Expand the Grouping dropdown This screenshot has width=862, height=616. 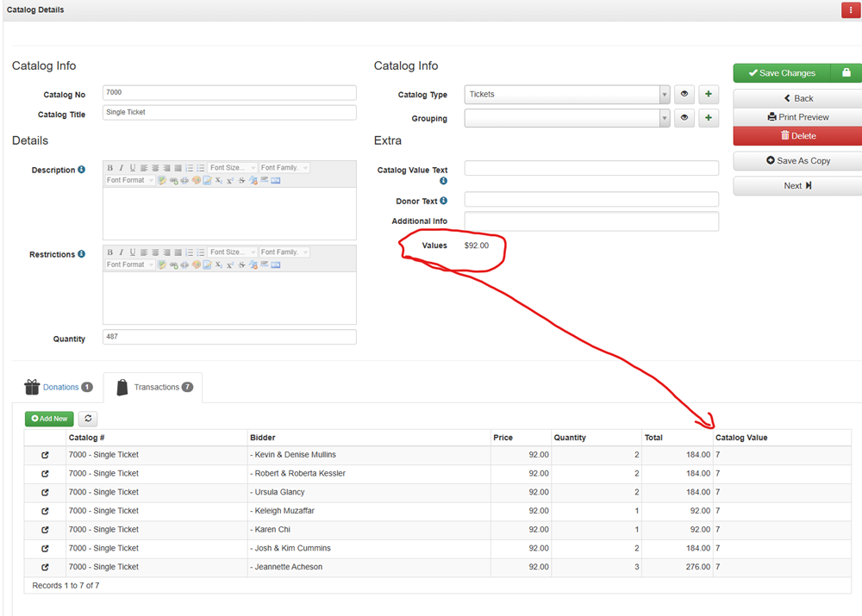664,118
